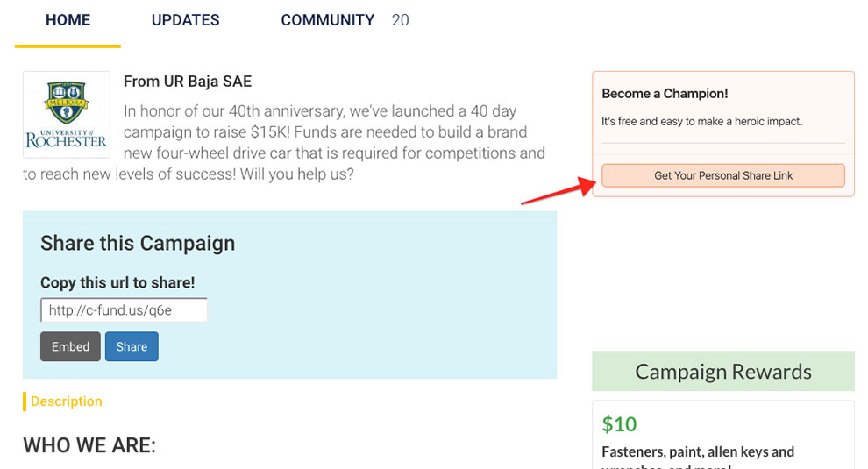Image resolution: width=868 pixels, height=469 pixels.
Task: Click the c-fund.us share URL field
Action: coord(124,310)
